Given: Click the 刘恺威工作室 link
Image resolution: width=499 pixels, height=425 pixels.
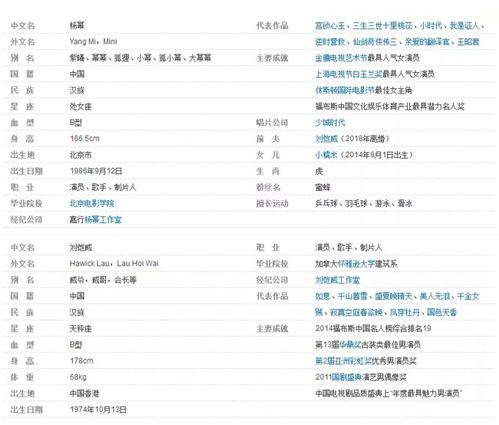Looking at the screenshot, I should [337, 280].
